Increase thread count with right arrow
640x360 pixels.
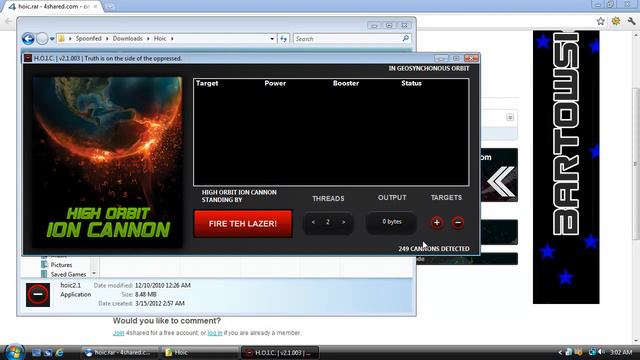[x=344, y=222]
